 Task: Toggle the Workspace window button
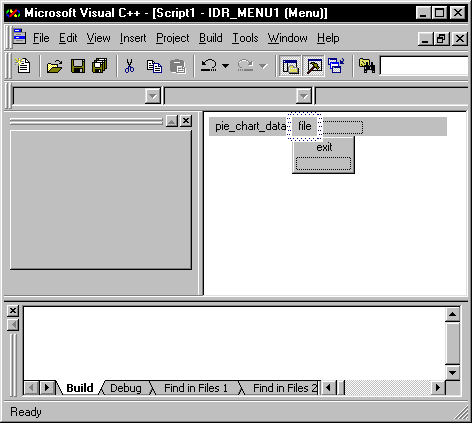pyautogui.click(x=290, y=66)
